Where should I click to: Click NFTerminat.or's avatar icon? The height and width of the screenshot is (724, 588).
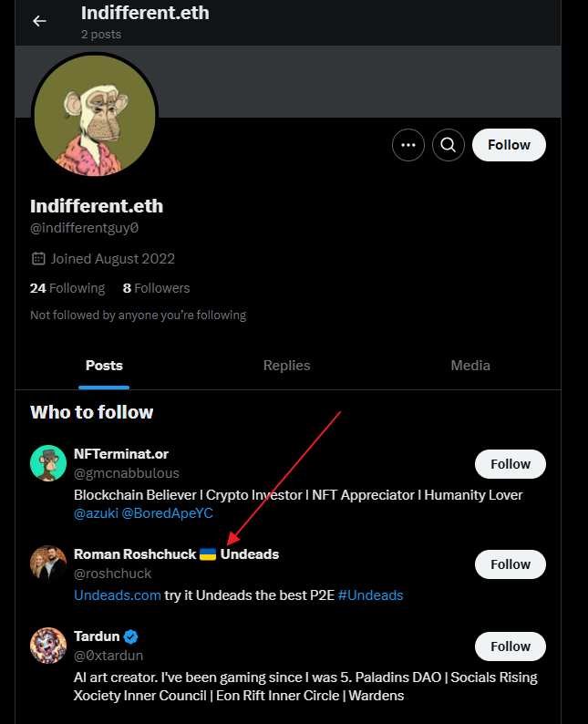(47, 463)
